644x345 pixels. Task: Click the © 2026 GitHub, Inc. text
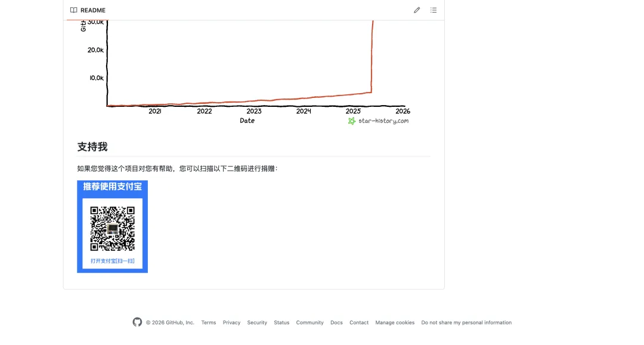[170, 322]
